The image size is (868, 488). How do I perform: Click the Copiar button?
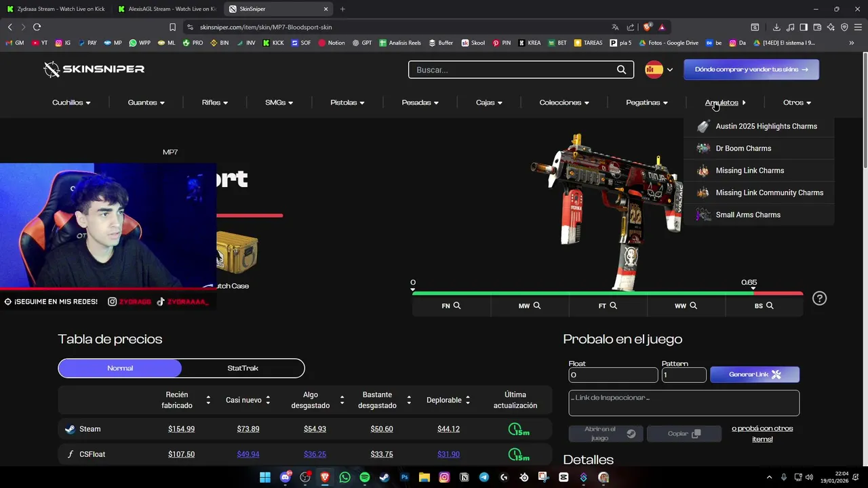tap(684, 434)
